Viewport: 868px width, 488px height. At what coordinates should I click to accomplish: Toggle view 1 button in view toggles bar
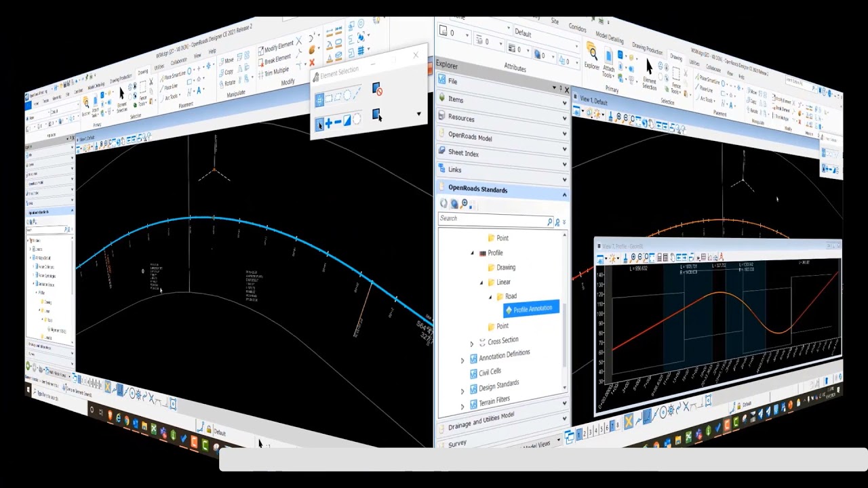pos(578,434)
